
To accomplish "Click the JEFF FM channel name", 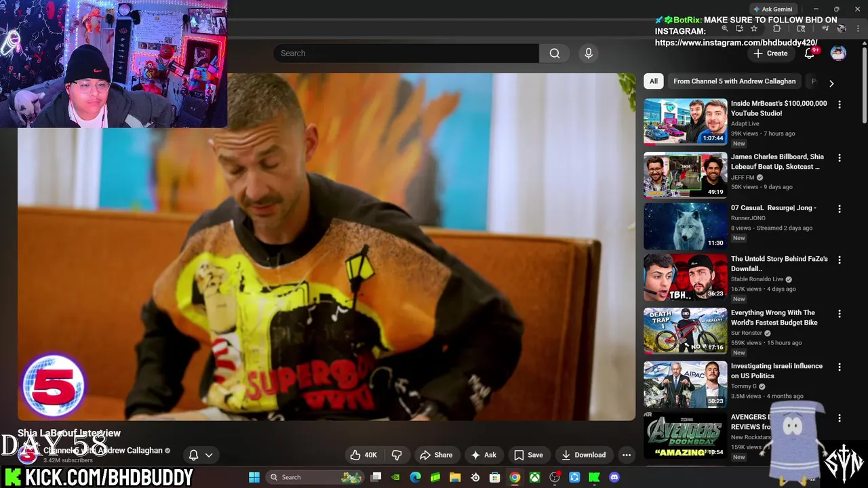I will pyautogui.click(x=743, y=177).
